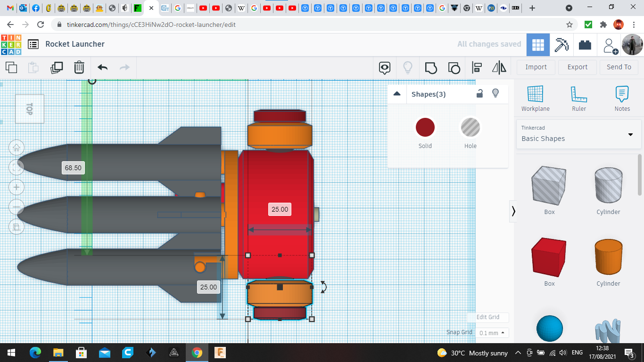Click the Group shapes icon
644x362 pixels.
[x=431, y=67]
